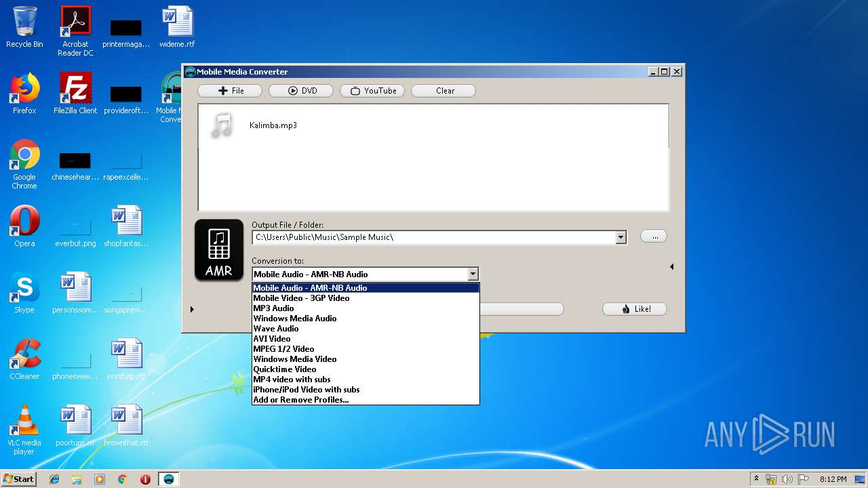868x488 pixels.
Task: Click the output folder path field
Action: (x=434, y=237)
